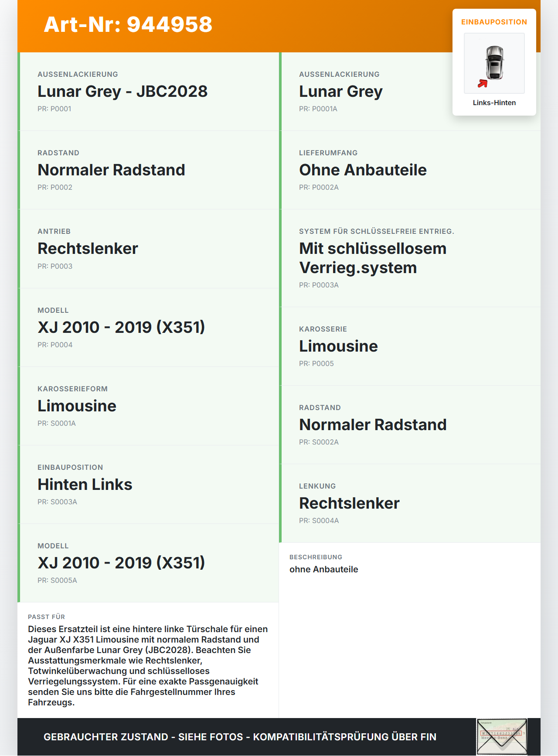558x756 pixels.
Task: Click the Einbauposition heading in card
Action: pos(494,22)
